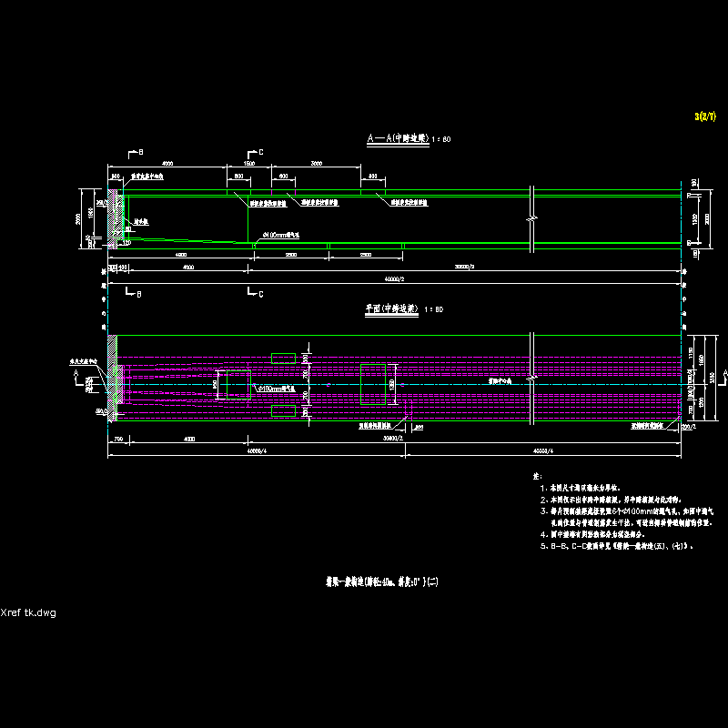This screenshot has width=728, height=728.
Task: Select the break line symbol in section A—A
Action: tap(532, 218)
